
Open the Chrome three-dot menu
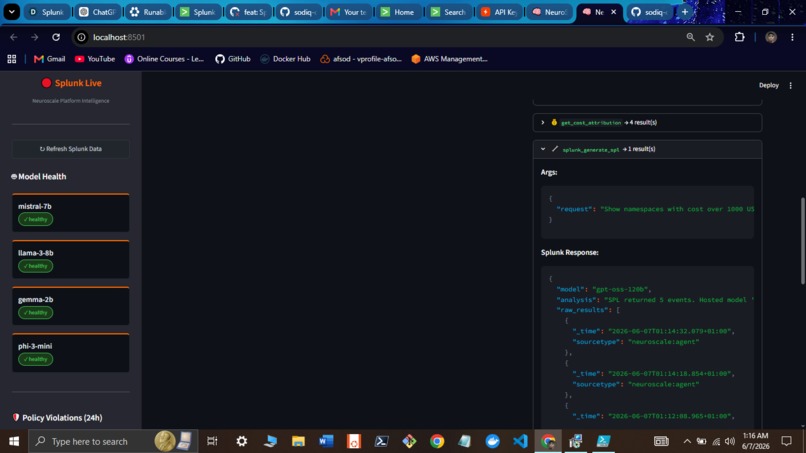[x=792, y=37]
